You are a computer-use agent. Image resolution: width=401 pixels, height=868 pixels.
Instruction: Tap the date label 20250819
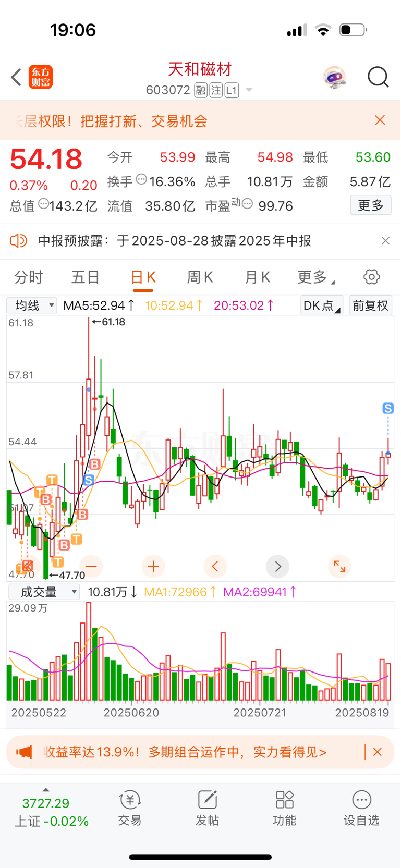[362, 713]
